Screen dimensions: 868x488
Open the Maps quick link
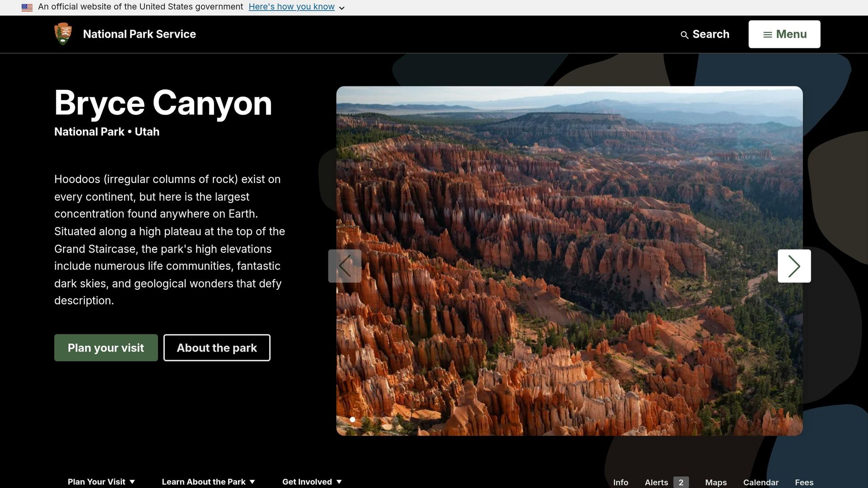[716, 482]
